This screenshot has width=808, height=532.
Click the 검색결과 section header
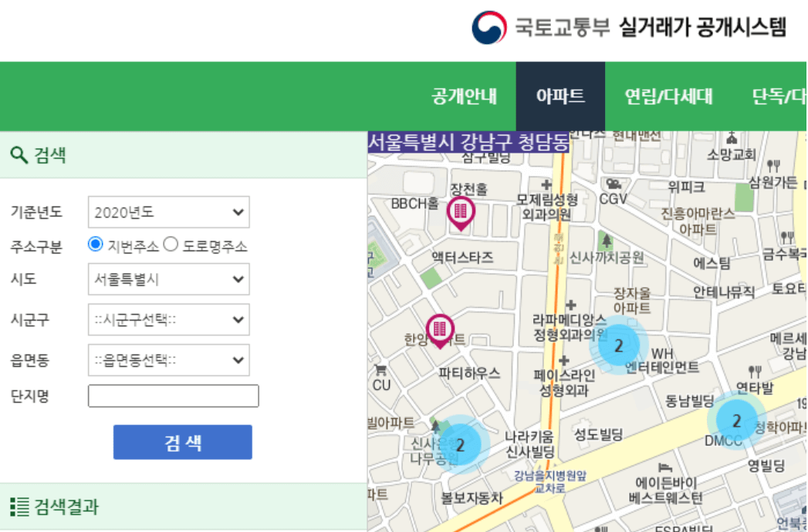click(x=184, y=507)
